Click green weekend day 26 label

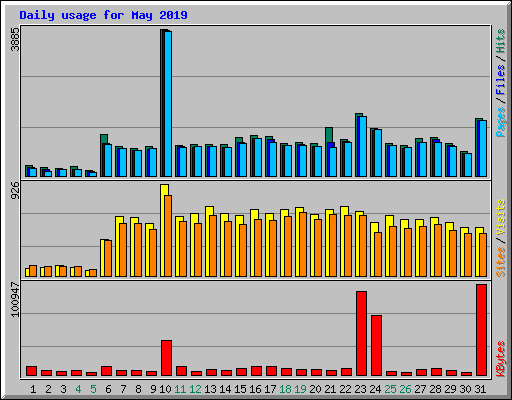[x=405, y=389]
